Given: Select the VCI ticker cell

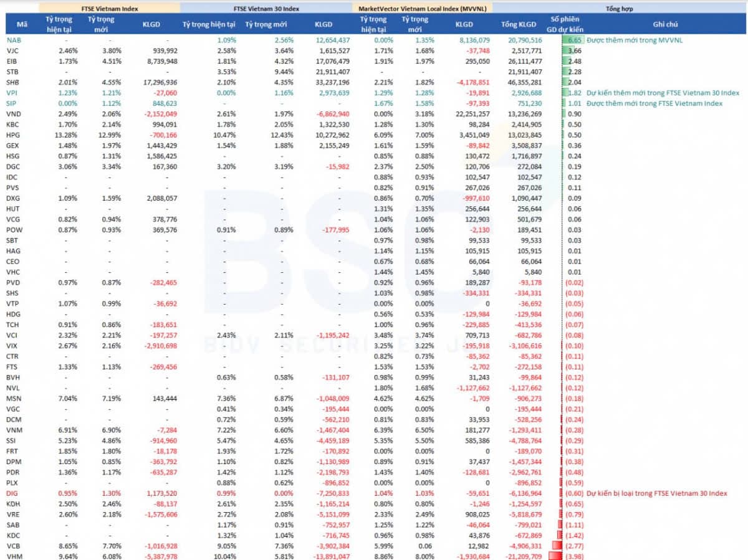Looking at the screenshot, I should click(x=12, y=335).
